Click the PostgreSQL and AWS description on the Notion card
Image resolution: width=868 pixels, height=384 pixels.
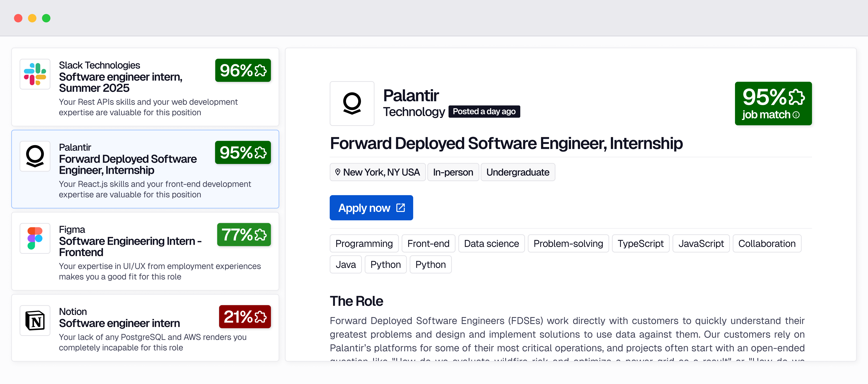pyautogui.click(x=153, y=342)
